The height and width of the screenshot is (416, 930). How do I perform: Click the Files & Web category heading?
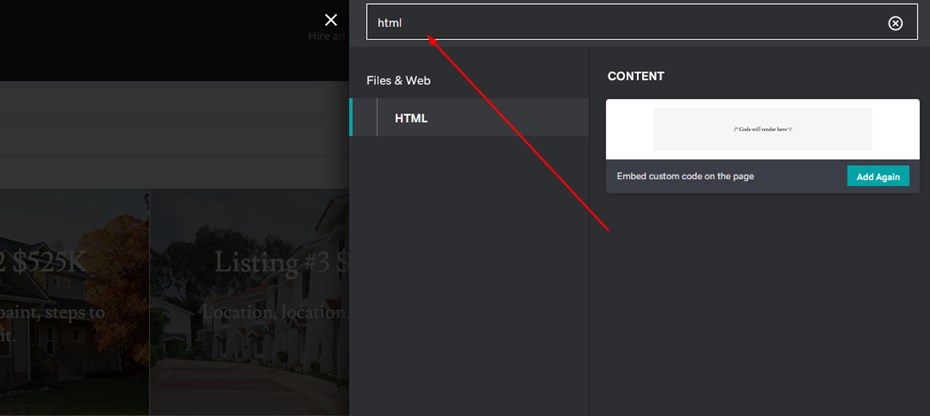[399, 81]
